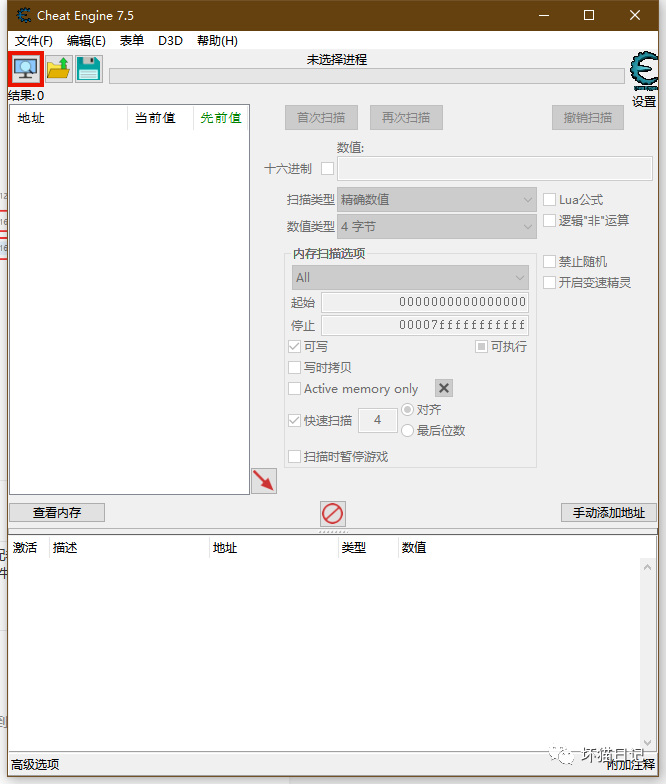
Task: Save the table using the floppy disk icon
Action: [x=89, y=68]
